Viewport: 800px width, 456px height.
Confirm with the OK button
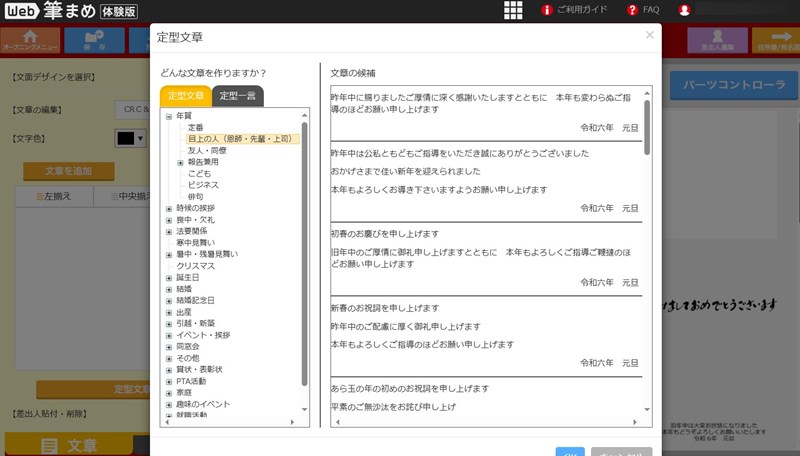pyautogui.click(x=570, y=452)
